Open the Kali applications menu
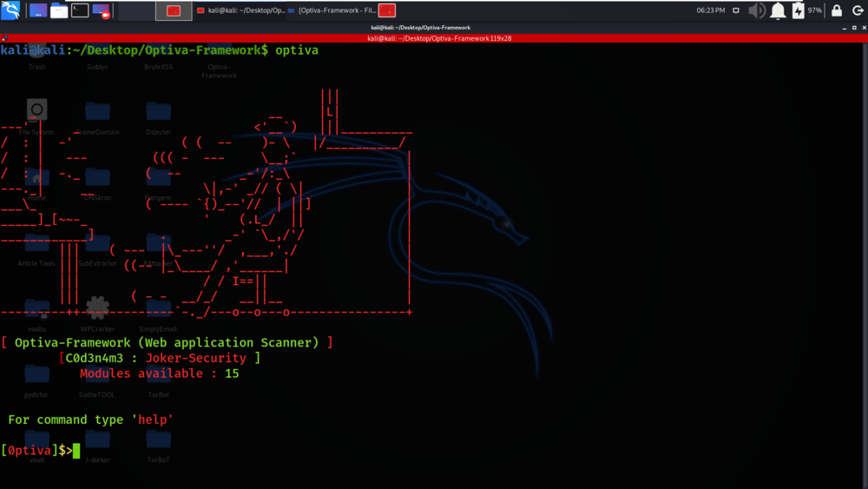868x489 pixels. pos(10,10)
